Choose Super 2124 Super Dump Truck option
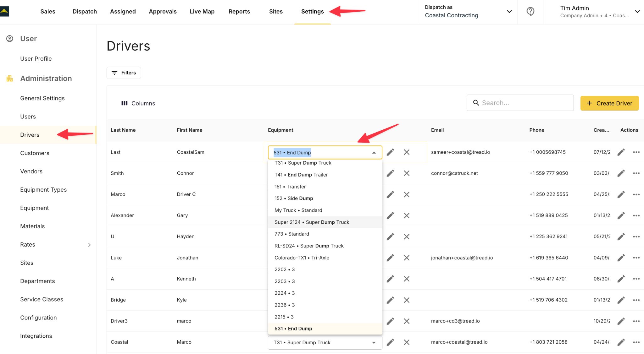Image resolution: width=644 pixels, height=354 pixels. coord(325,222)
